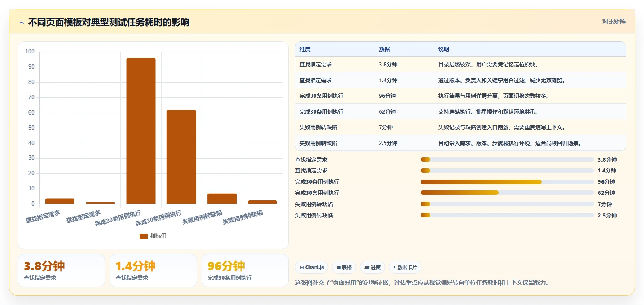Screen dimensions: 644x305
Task: Click the 3.8分钟 cell in the table
Action: coord(388,65)
